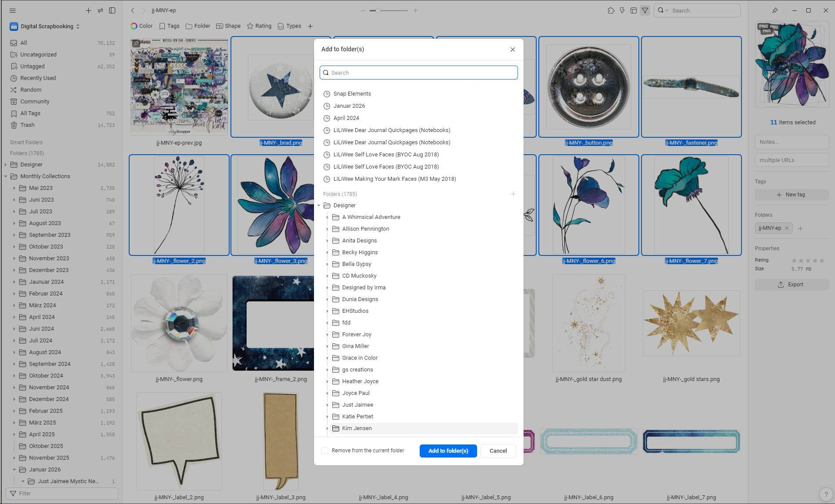Screen dimensions: 835x504
Task: Click the filter funnel icon in top toolbar
Action: (x=645, y=10)
